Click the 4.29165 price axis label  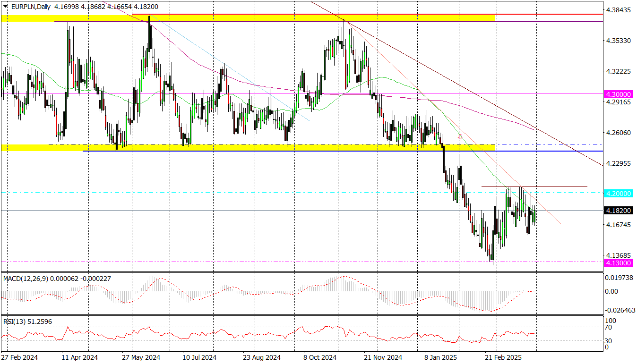[619, 102]
